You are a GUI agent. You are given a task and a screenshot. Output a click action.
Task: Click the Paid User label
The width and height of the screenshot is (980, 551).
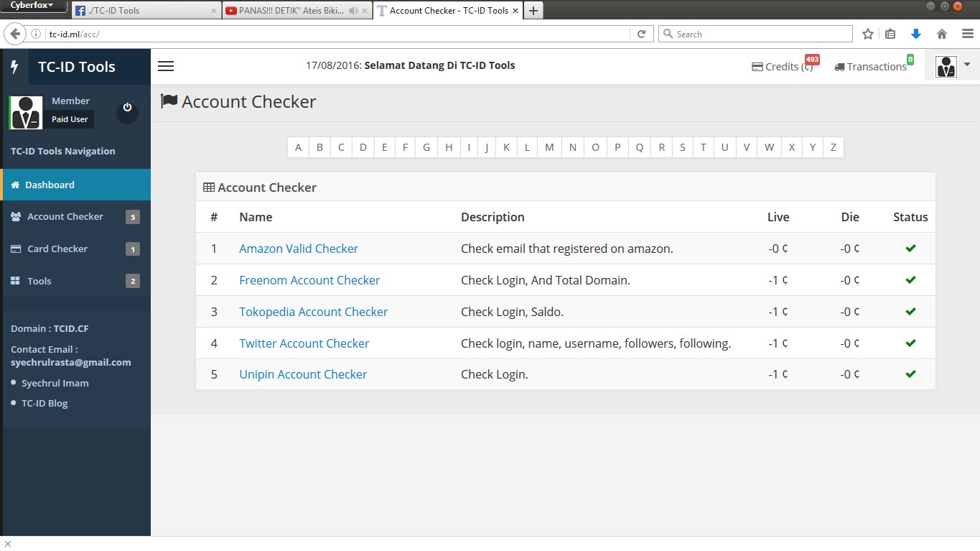70,119
